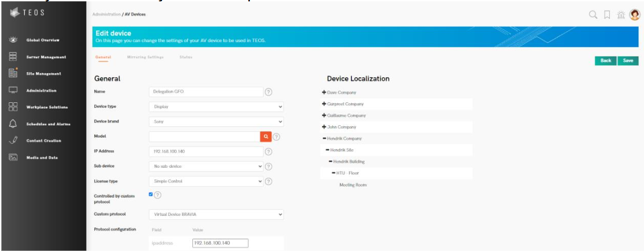The width and height of the screenshot is (644, 251).
Task: Open the user avatar profile menu
Action: tap(634, 15)
